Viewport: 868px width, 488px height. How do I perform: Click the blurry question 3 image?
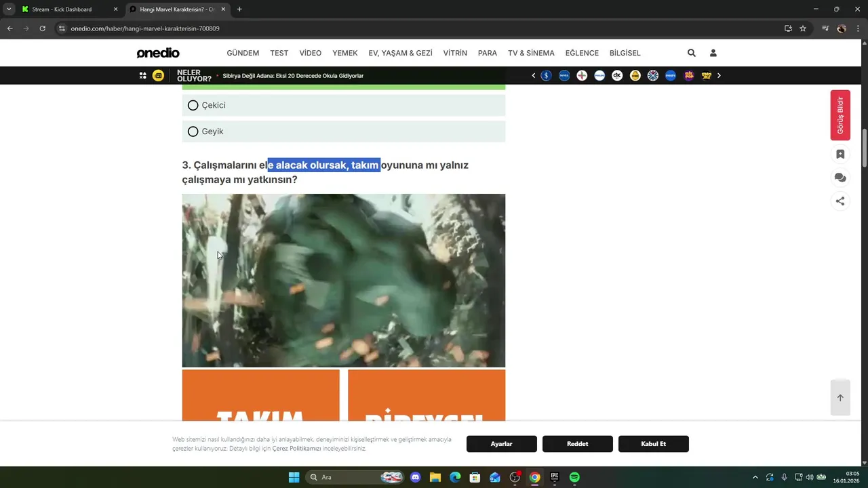click(343, 281)
